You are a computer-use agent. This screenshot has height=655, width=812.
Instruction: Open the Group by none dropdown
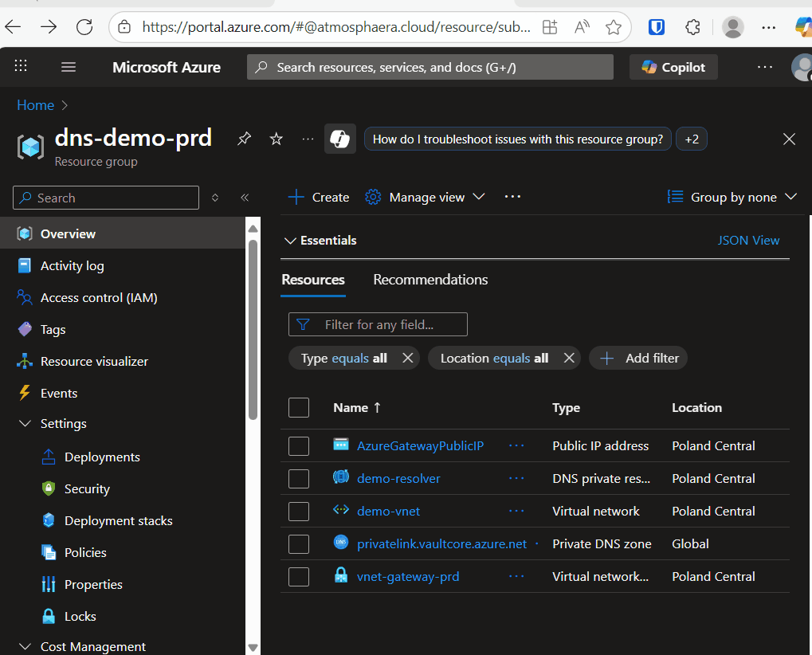pyautogui.click(x=732, y=198)
